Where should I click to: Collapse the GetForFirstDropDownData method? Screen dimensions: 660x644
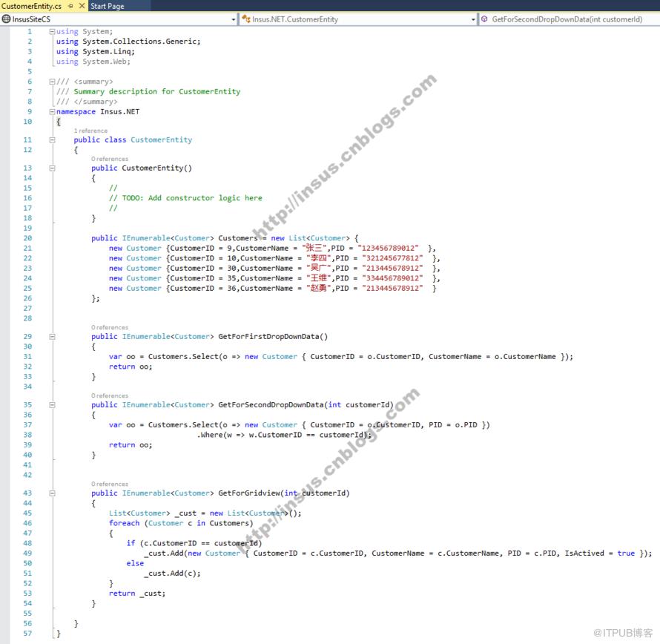click(x=52, y=337)
